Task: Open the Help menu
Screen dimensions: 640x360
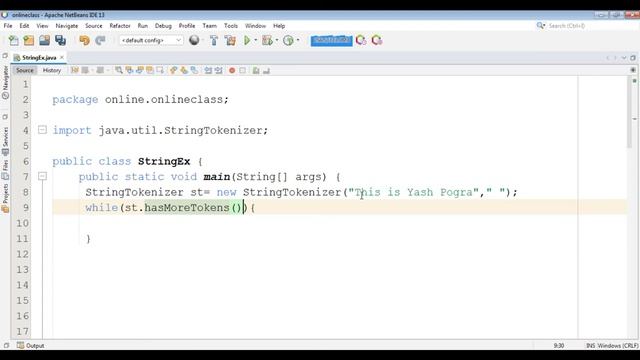Action: tap(279, 26)
